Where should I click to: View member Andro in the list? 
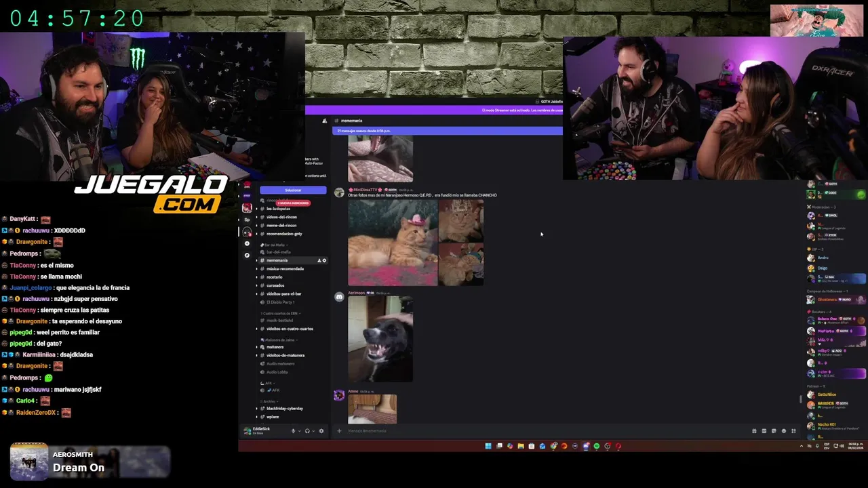pos(823,258)
